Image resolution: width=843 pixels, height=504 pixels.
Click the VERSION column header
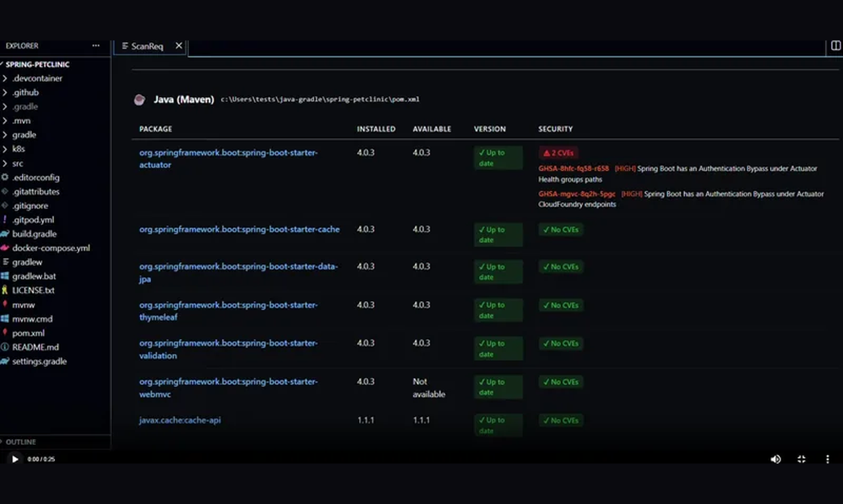coord(490,129)
